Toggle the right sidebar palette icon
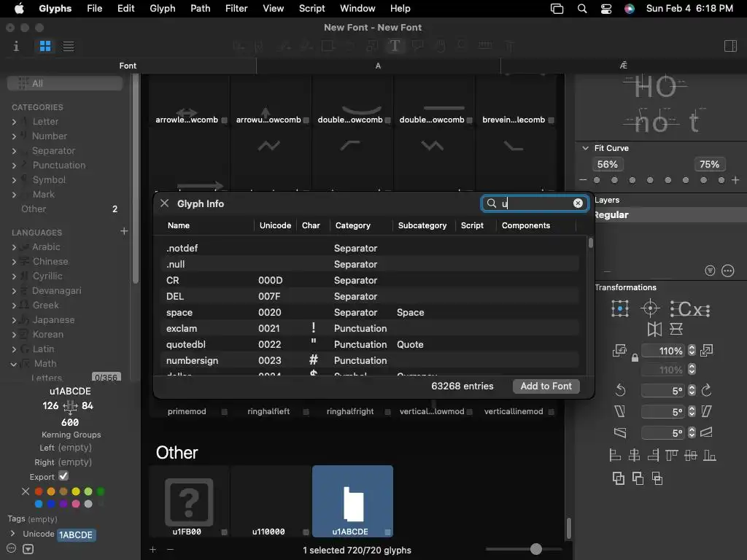Image resolution: width=747 pixels, height=560 pixels. coord(730,46)
